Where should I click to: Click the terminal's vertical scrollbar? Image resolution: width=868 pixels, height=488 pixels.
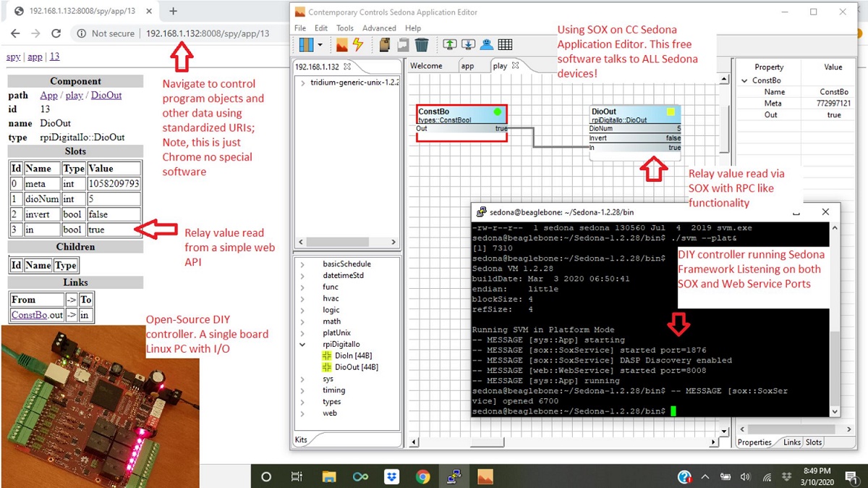[835, 320]
